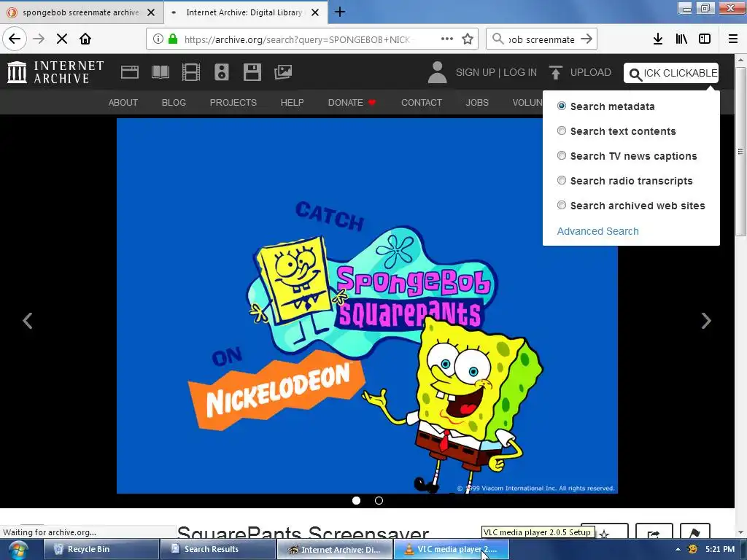
Task: Open Recycle Bin taskbar button
Action: (x=101, y=549)
